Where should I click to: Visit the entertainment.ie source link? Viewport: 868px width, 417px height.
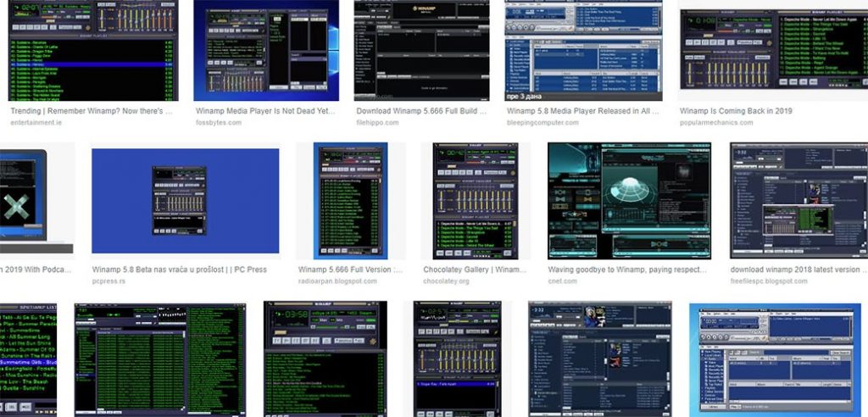point(36,122)
